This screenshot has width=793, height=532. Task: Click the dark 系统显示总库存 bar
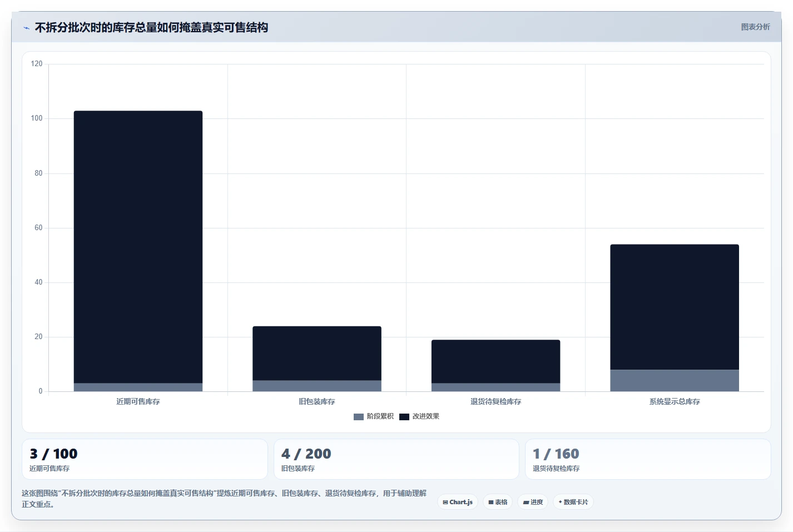[675, 307]
